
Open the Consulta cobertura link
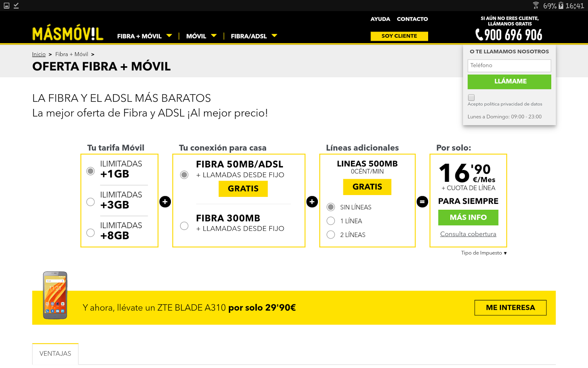pos(468,234)
